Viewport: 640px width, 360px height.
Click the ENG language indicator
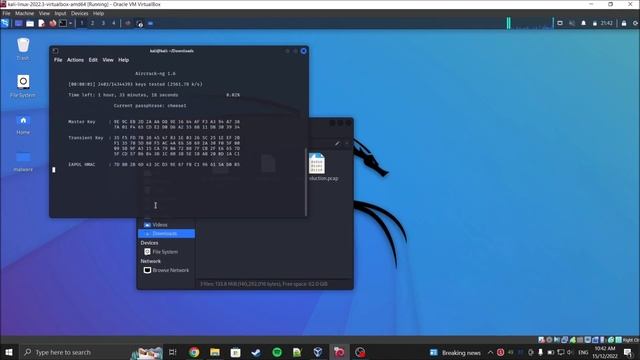pyautogui.click(x=583, y=352)
